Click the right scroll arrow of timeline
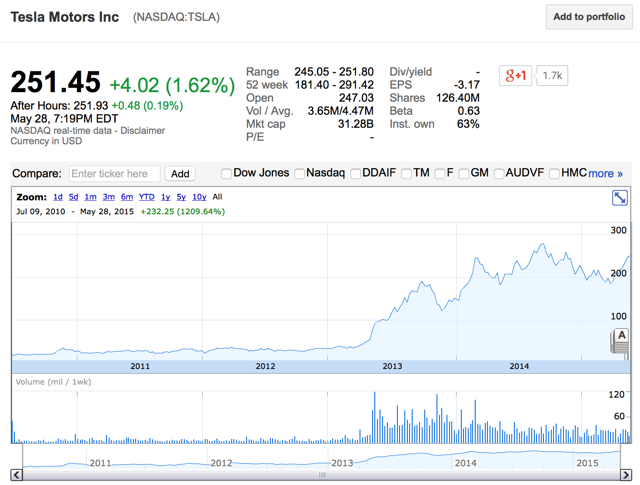640x485 pixels. click(626, 475)
